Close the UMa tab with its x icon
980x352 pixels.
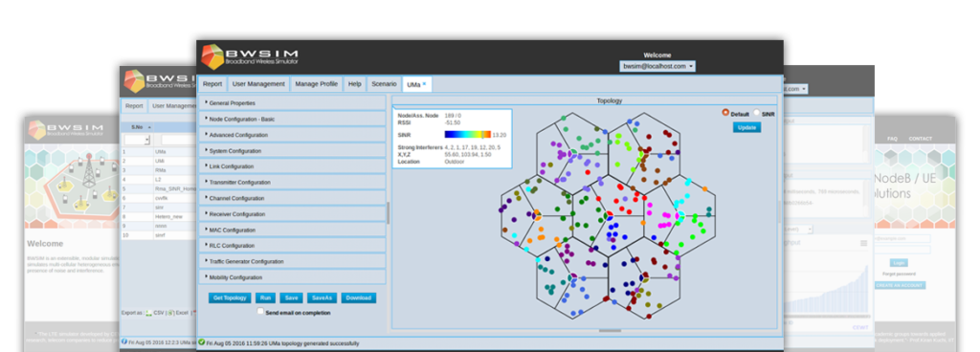coord(424,83)
